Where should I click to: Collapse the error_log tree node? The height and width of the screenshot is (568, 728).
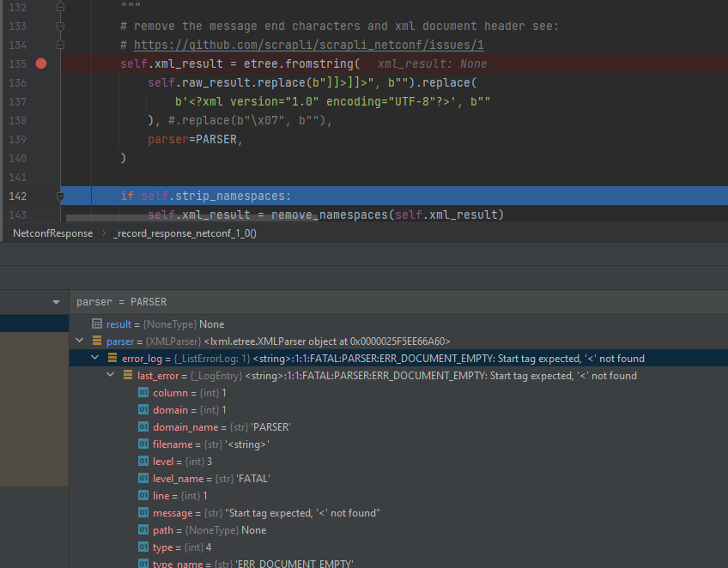click(94, 358)
